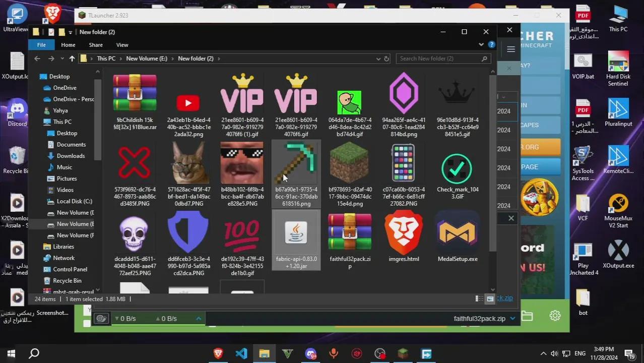The height and width of the screenshot is (363, 644).
Task: Click the Search New folder (2) field
Action: (x=443, y=58)
